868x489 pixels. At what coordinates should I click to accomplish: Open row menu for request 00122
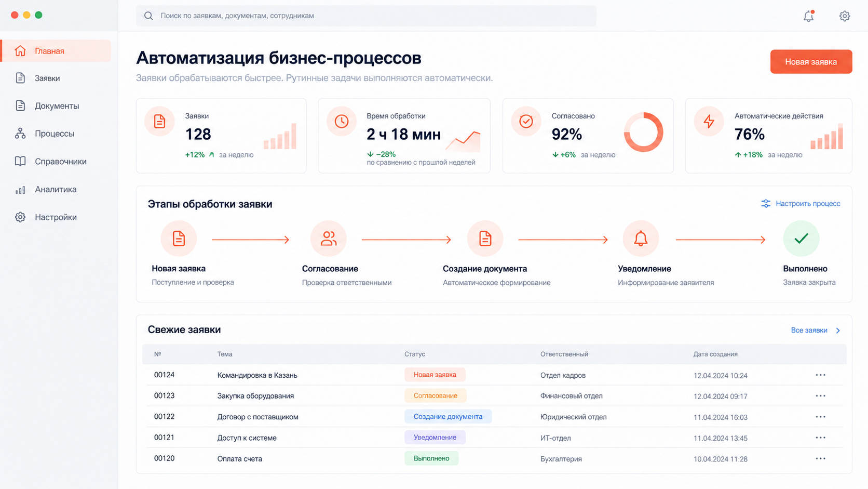click(820, 417)
